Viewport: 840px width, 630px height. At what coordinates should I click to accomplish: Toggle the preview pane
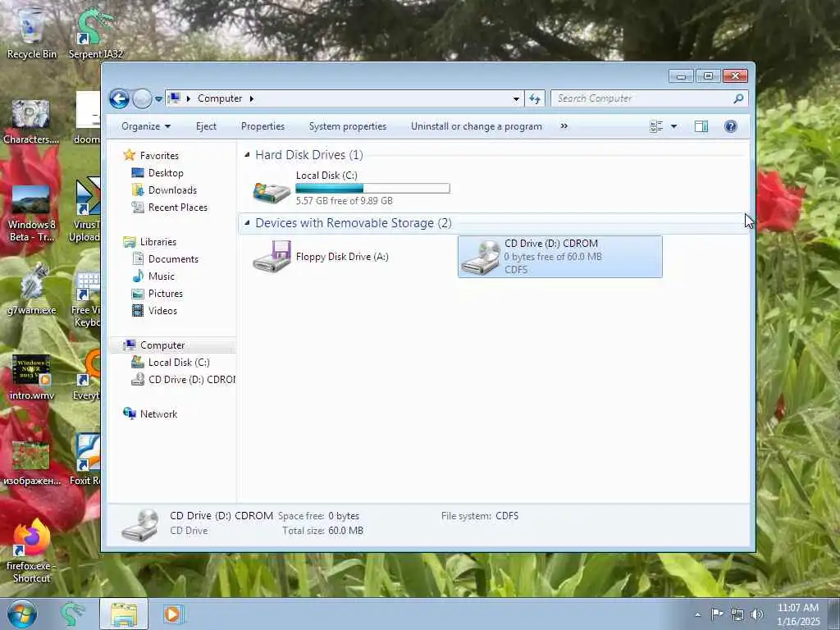click(701, 126)
